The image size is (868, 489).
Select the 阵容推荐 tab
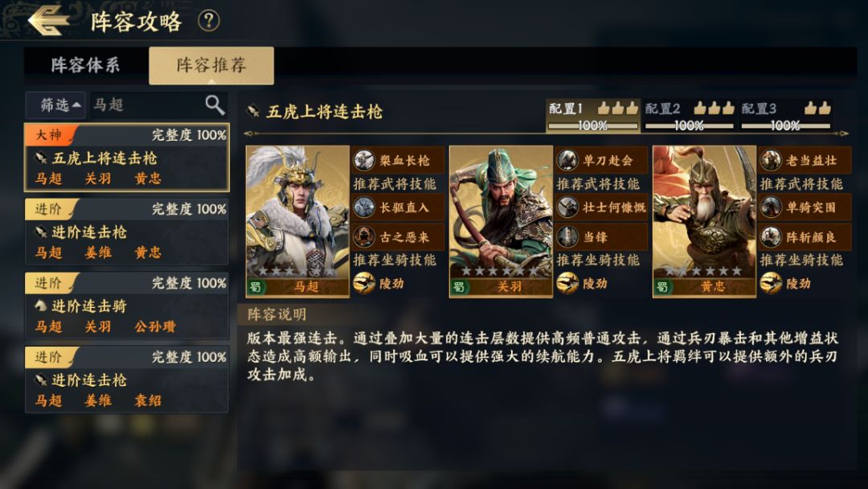tap(211, 65)
